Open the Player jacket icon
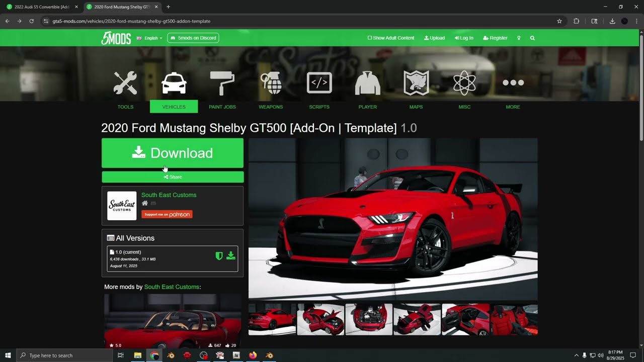The width and height of the screenshot is (644, 362). tap(368, 83)
